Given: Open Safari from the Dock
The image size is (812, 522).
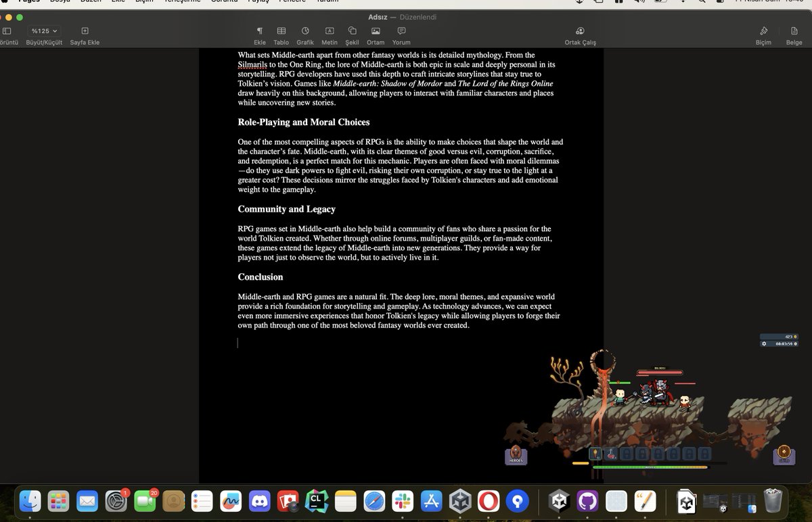Looking at the screenshot, I should [x=374, y=501].
